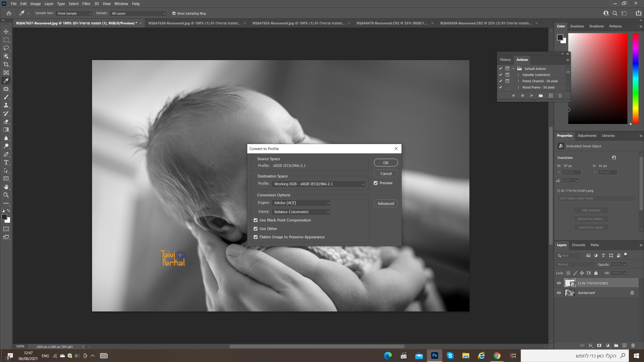Uncheck Use Black Point Compensation
The width and height of the screenshot is (644, 362).
(256, 220)
